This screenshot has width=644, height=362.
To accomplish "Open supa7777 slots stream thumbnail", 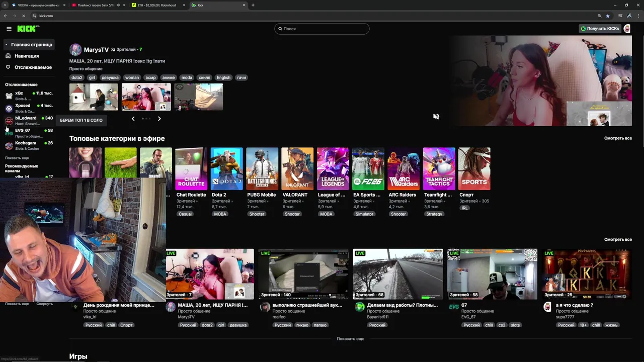I will coord(587,274).
